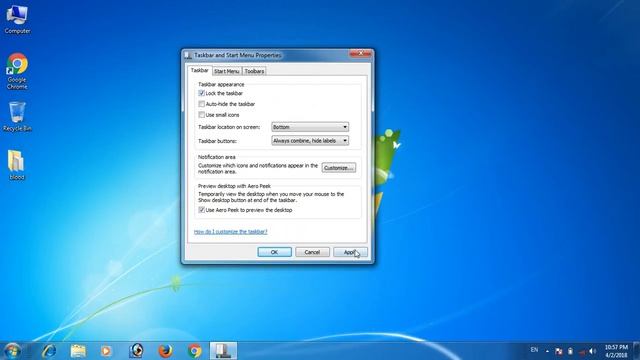Image resolution: width=640 pixels, height=360 pixels.
Task: Click the Customize... notification area button
Action: (338, 168)
